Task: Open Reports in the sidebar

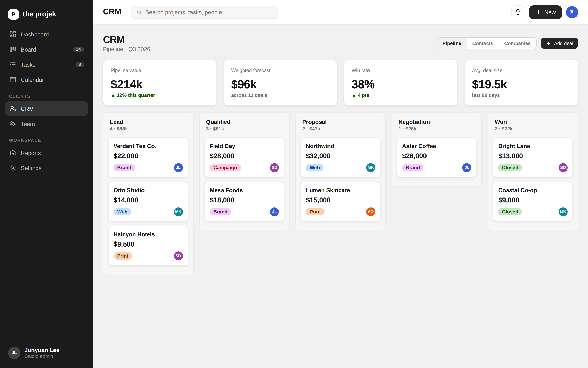Action: 46,153
